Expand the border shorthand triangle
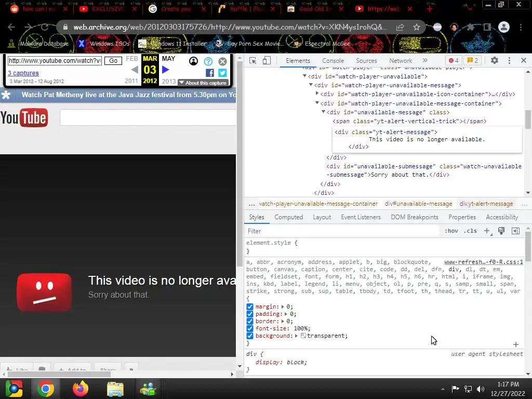The height and width of the screenshot is (399, 532). click(283, 321)
